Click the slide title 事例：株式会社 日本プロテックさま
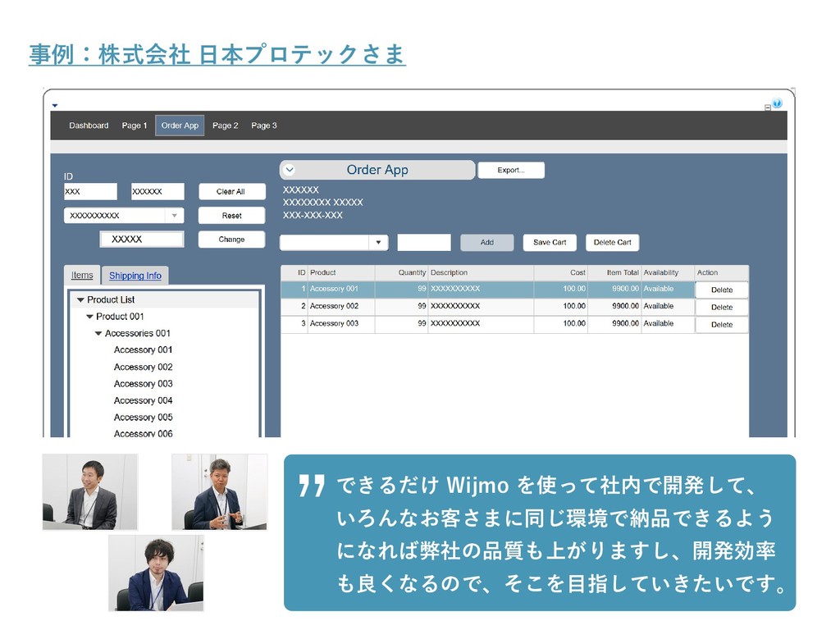The image size is (840, 630). (x=217, y=54)
